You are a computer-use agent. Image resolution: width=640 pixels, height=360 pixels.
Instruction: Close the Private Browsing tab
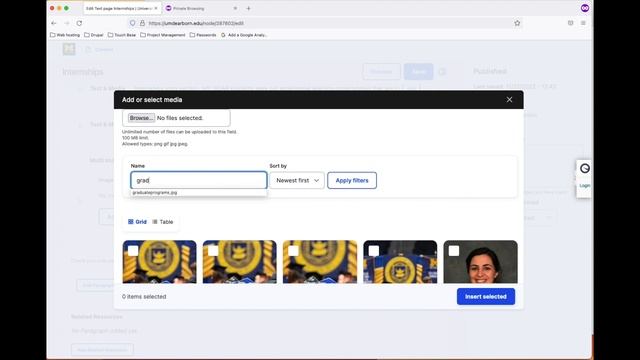pyautogui.click(x=235, y=8)
